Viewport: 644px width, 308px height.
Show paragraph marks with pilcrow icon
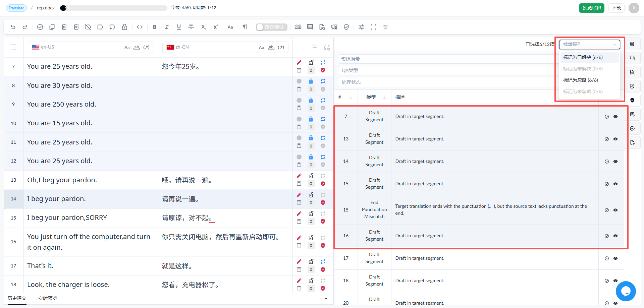[245, 27]
